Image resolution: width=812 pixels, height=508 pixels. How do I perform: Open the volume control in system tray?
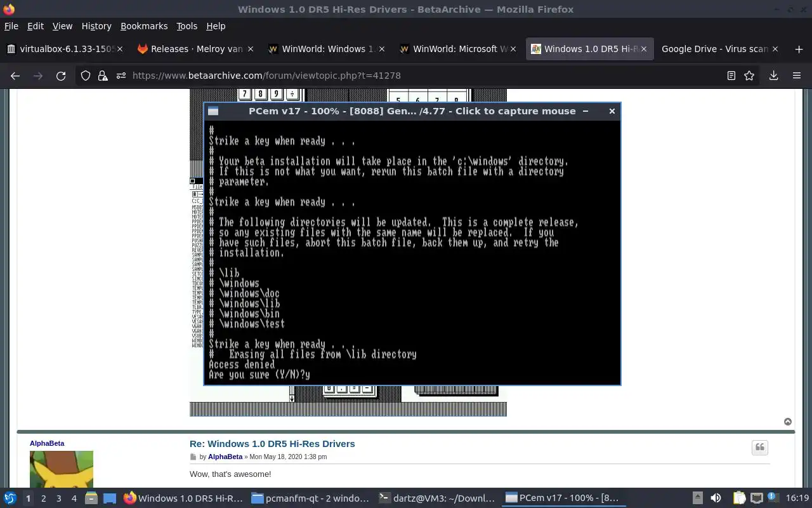(716, 498)
